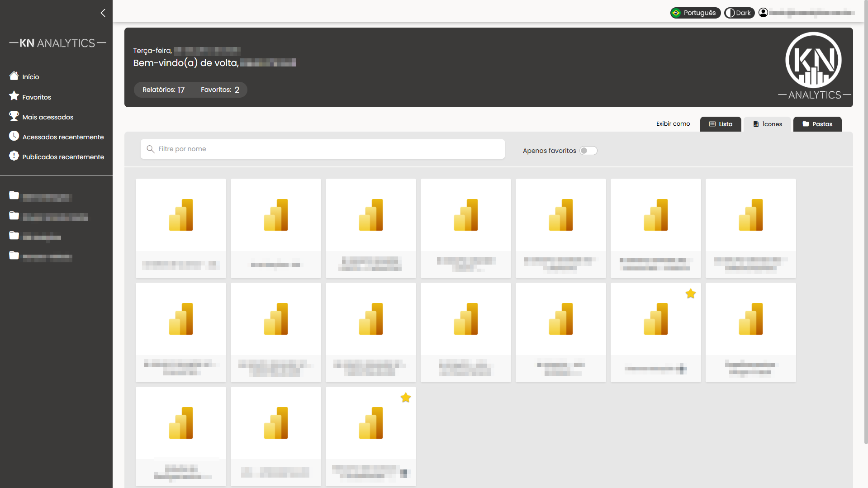Open the first report thumbnail
The width and height of the screenshot is (868, 488).
coord(181,228)
